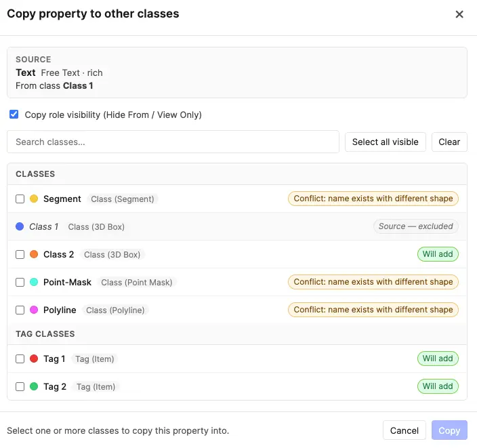
Task: Click From class Class 1 text
Action: point(54,86)
